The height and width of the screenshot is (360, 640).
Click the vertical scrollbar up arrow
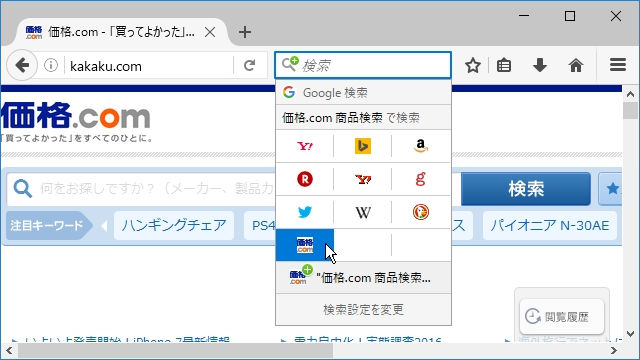(x=630, y=94)
